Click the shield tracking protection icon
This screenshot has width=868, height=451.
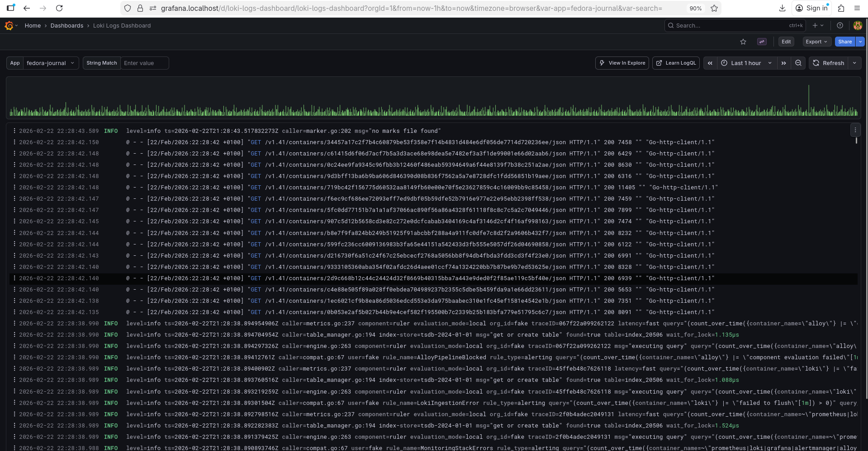(x=128, y=8)
